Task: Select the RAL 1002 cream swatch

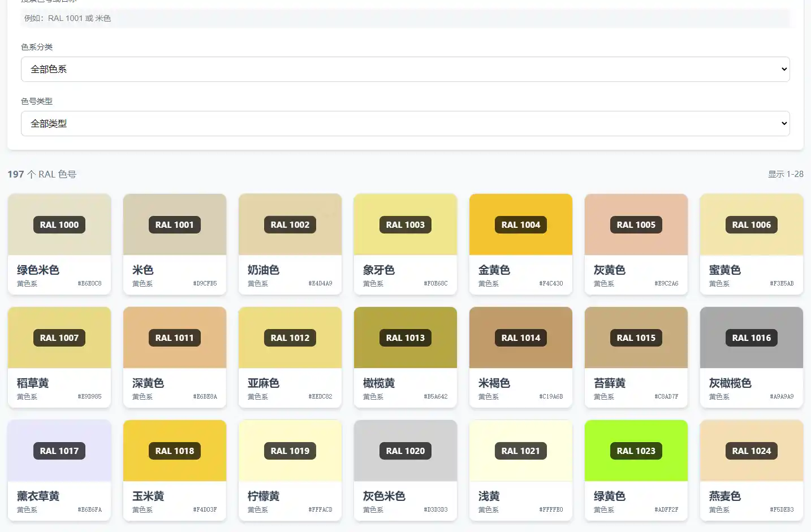Action: pos(290,224)
